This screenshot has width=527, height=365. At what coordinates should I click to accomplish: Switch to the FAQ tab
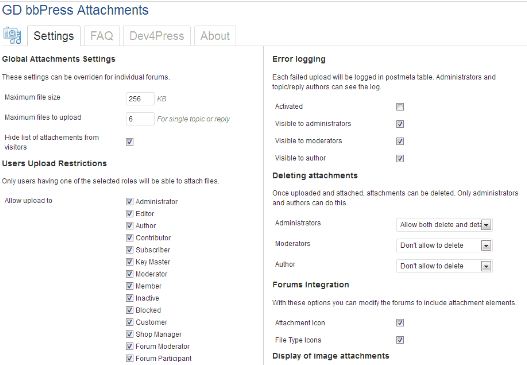(x=102, y=36)
